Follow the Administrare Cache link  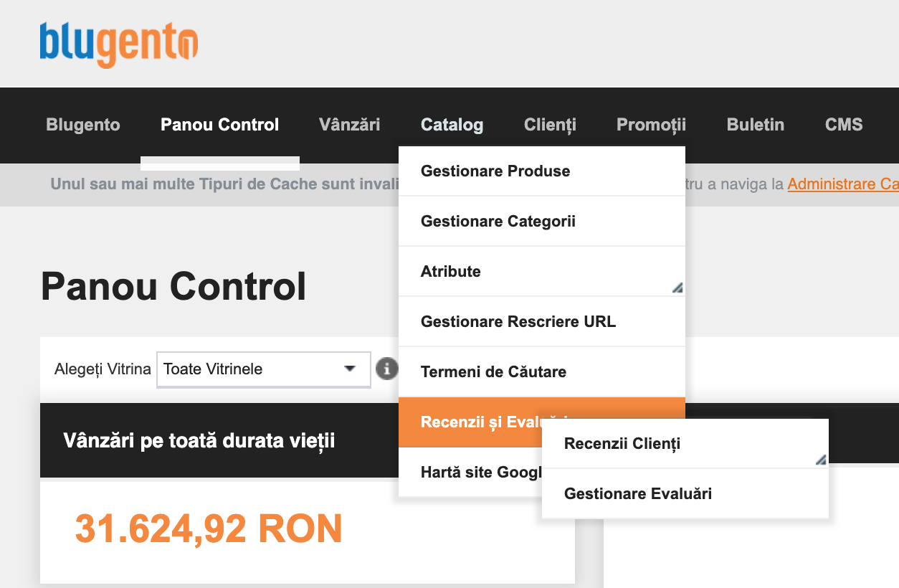pyautogui.click(x=843, y=184)
